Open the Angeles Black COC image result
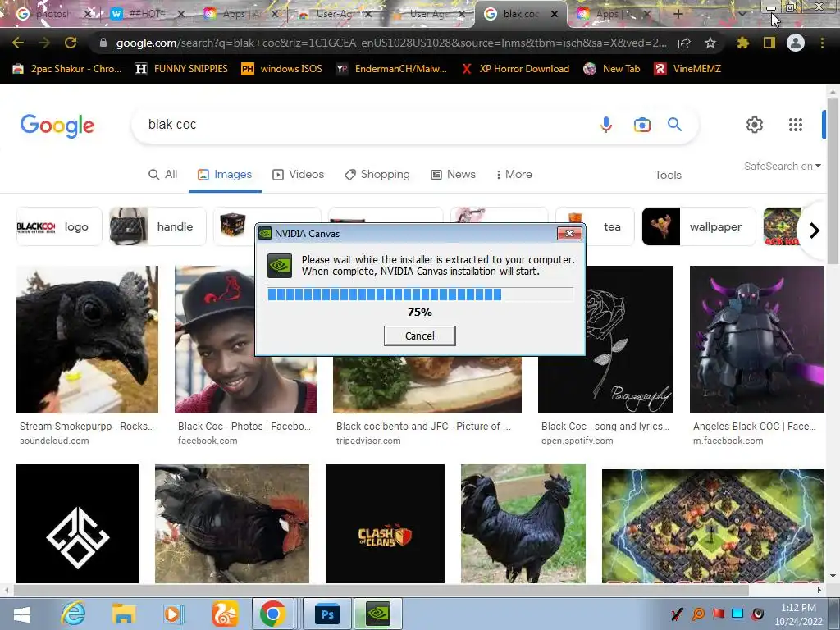Viewport: 840px width, 630px height. [x=756, y=340]
